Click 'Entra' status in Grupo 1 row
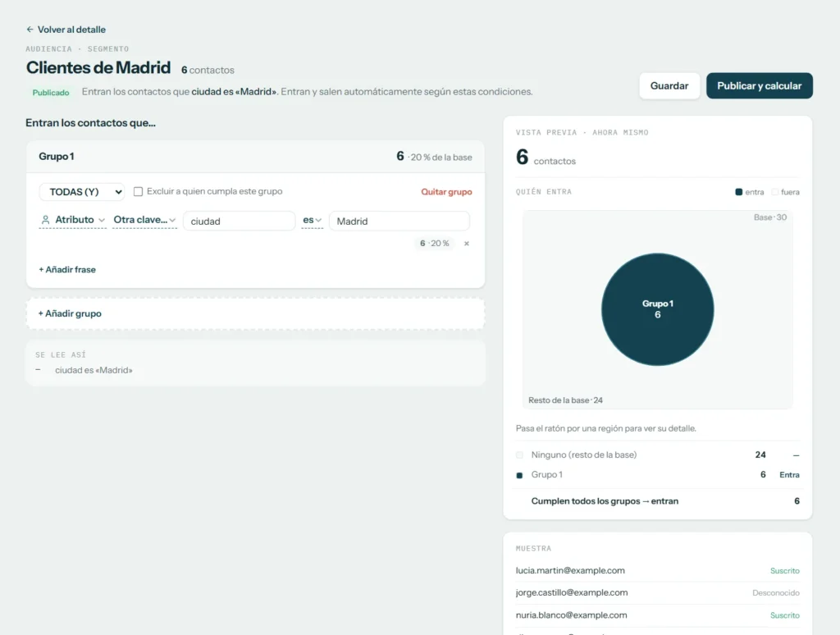This screenshot has width=840, height=635. [x=789, y=475]
